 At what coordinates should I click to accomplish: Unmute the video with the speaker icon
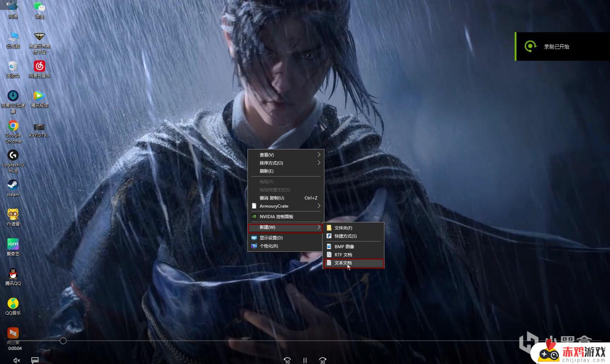[17, 360]
